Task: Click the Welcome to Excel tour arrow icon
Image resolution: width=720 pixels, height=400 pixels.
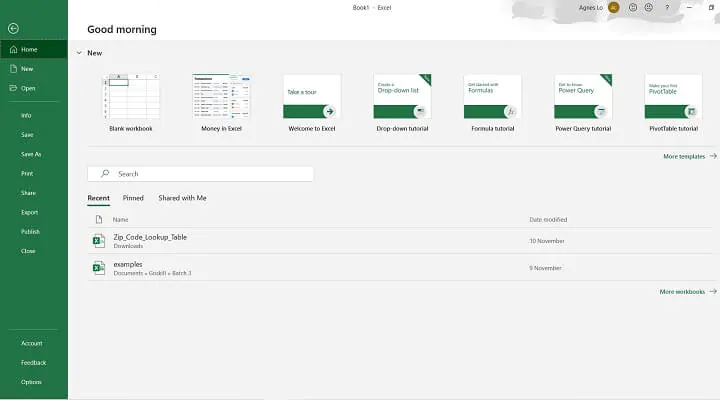Action: point(329,111)
